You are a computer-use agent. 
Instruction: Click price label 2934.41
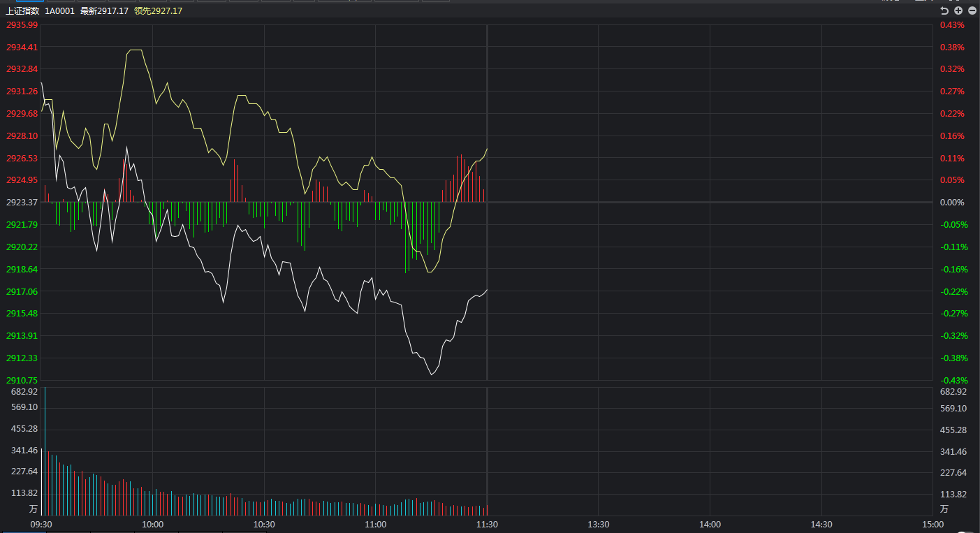(22, 47)
